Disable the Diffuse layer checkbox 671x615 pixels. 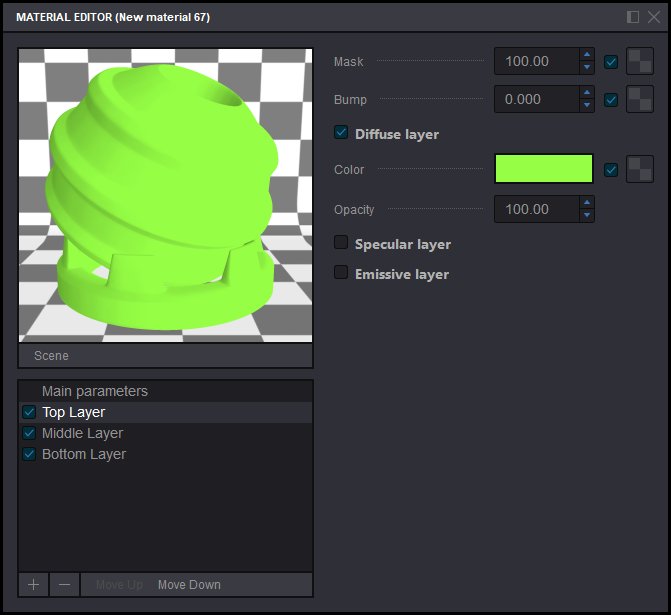click(341, 133)
